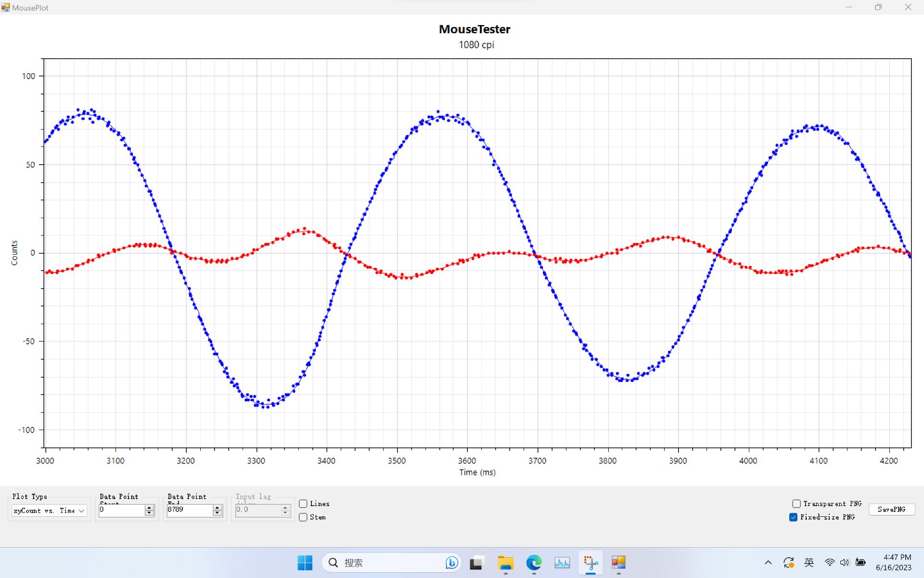Open the graph monitor taskbar app
Image resolution: width=924 pixels, height=578 pixels.
[x=562, y=563]
